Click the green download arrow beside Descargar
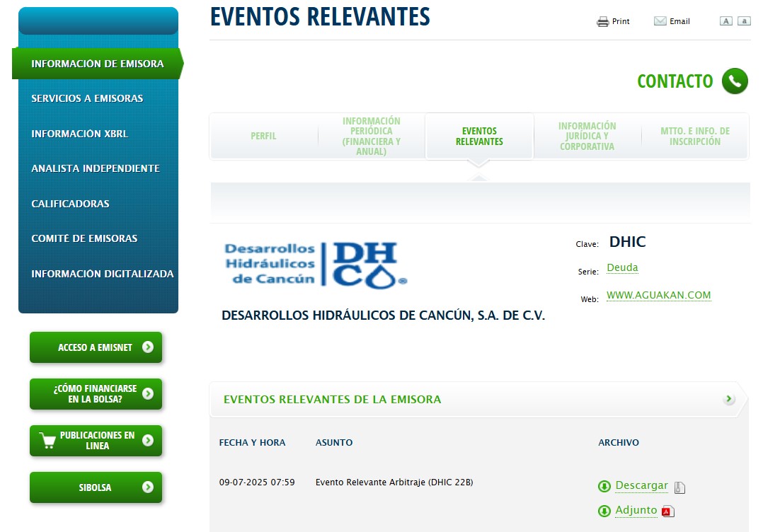 pyautogui.click(x=604, y=486)
